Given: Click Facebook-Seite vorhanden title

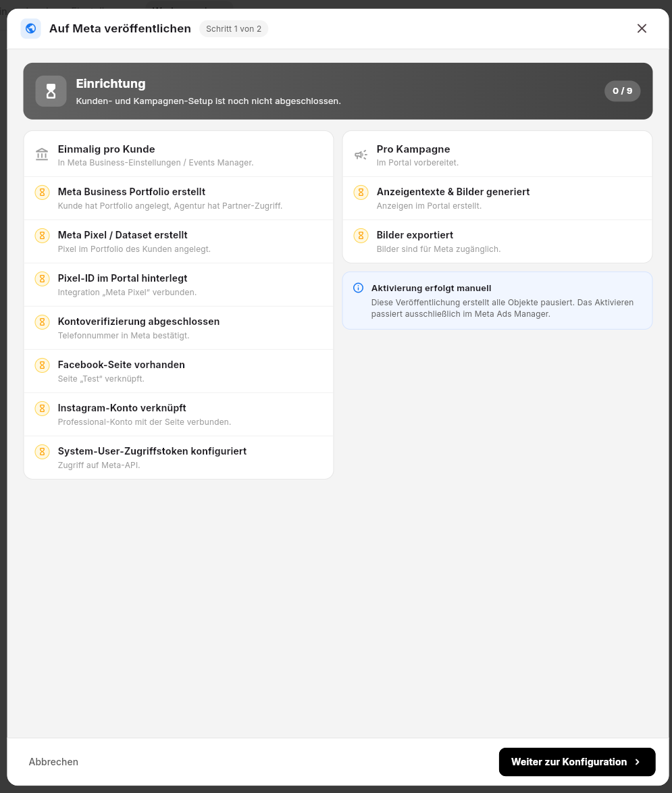Looking at the screenshot, I should coord(122,365).
